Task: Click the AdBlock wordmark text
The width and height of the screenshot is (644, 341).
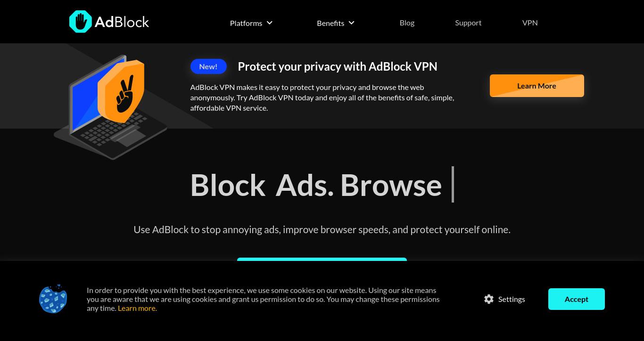Action: [x=122, y=22]
